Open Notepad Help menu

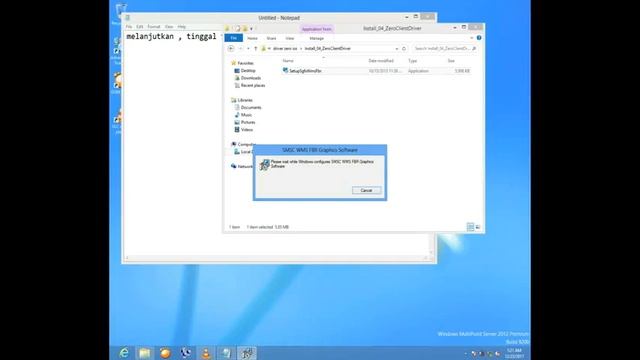182,27
